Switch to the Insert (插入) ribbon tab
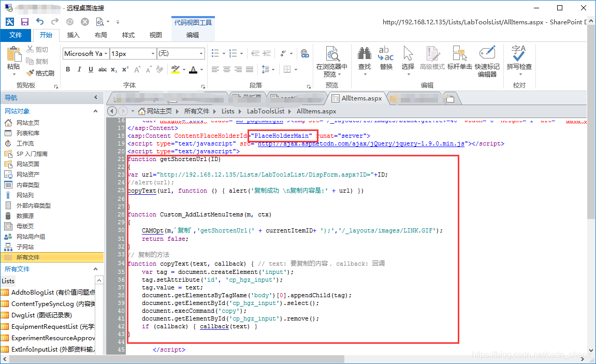596x364 pixels. [74, 35]
